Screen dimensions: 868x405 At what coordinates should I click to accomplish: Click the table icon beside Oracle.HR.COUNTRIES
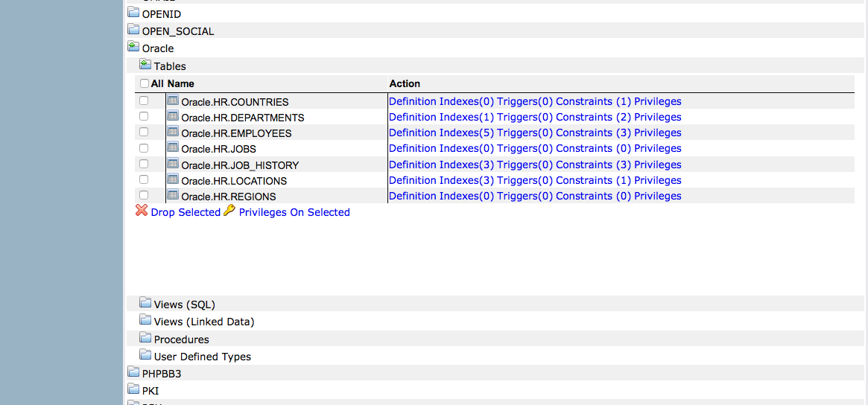(173, 101)
